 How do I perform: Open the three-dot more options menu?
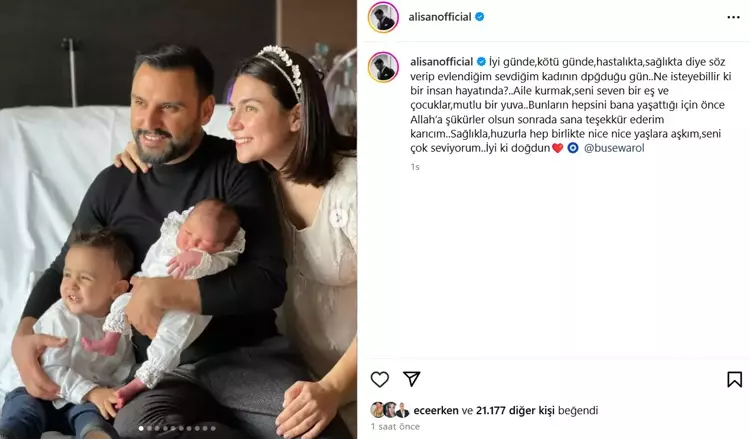pos(733,17)
